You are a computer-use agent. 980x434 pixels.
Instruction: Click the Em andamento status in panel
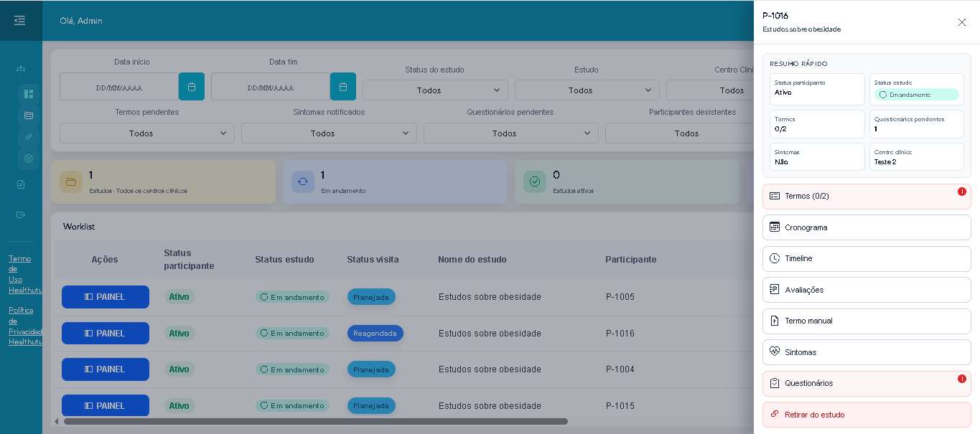pos(917,94)
